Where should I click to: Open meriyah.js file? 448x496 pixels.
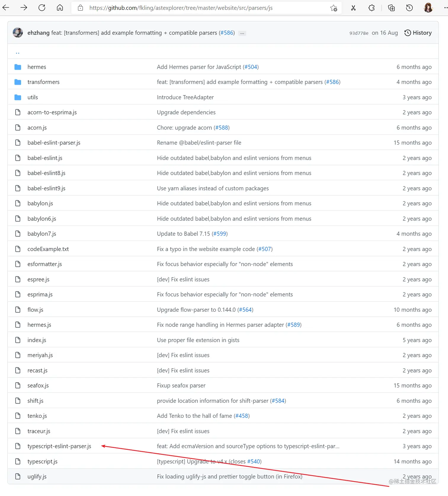point(40,355)
